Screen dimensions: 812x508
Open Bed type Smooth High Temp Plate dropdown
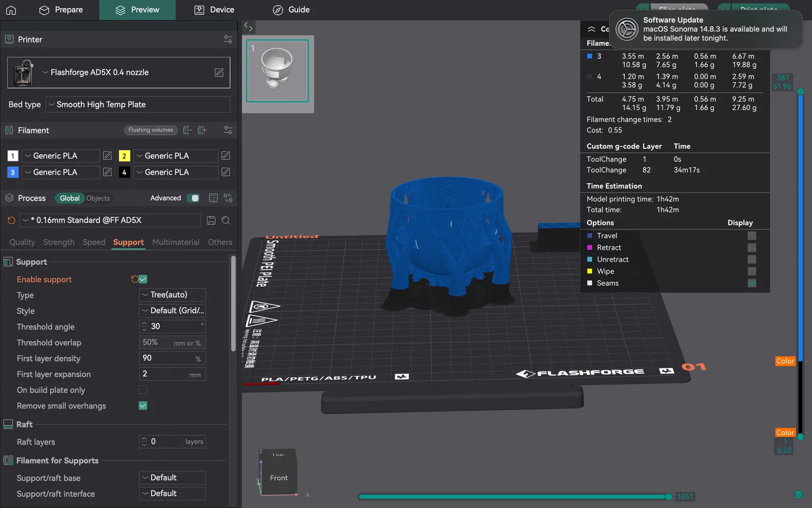pos(138,104)
